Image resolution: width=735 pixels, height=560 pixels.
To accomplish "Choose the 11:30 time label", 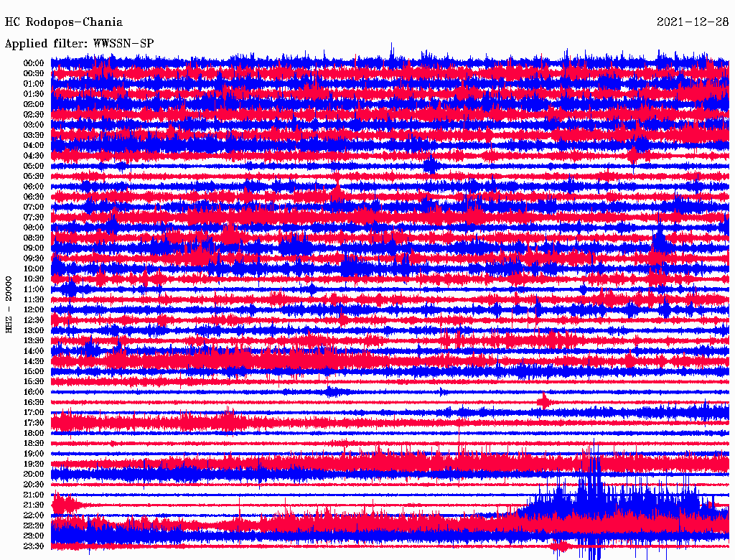I will click(34, 299).
